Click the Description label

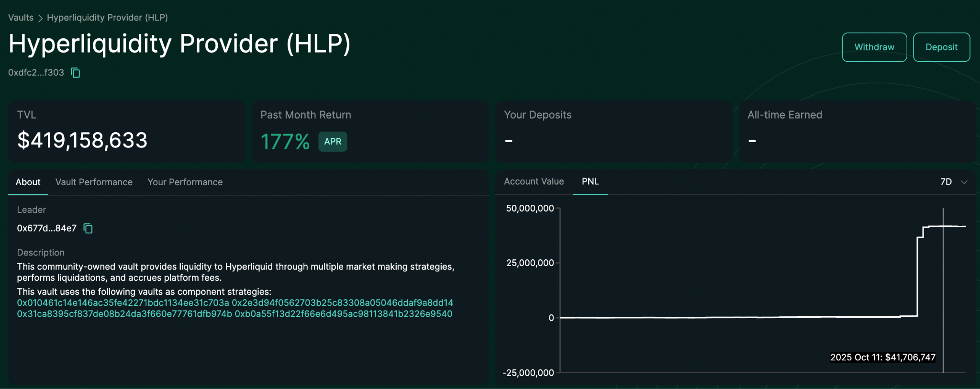[41, 253]
